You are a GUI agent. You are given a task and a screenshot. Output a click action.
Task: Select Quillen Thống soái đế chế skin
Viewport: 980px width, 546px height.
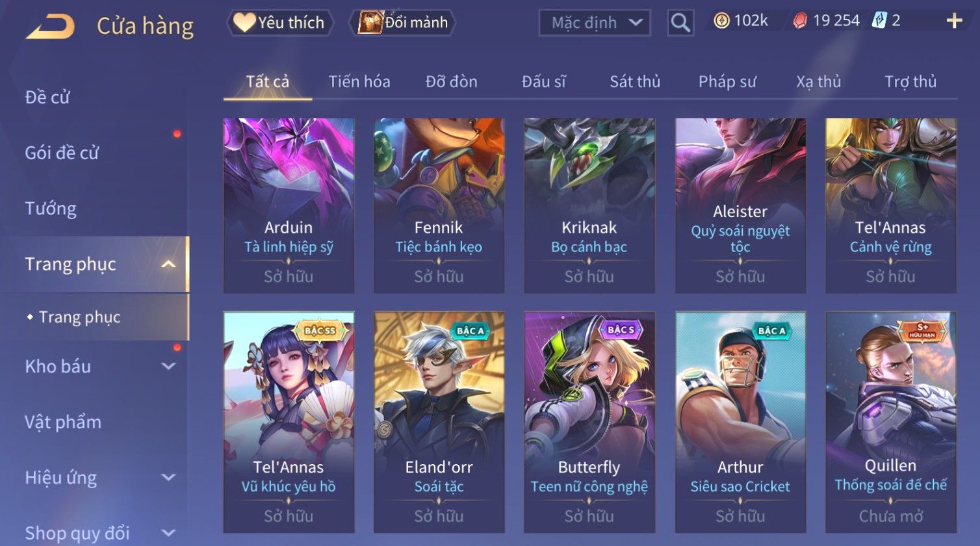click(x=890, y=422)
